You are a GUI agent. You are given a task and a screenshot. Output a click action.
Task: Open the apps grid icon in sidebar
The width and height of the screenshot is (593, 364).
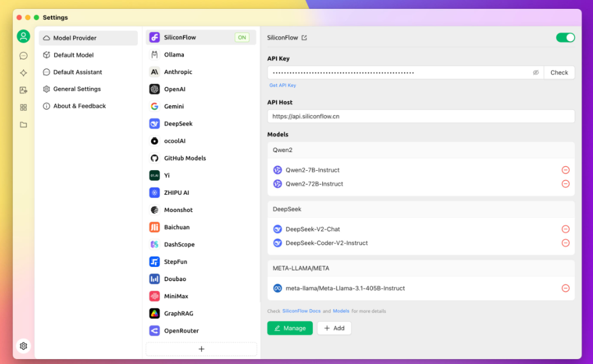click(24, 108)
